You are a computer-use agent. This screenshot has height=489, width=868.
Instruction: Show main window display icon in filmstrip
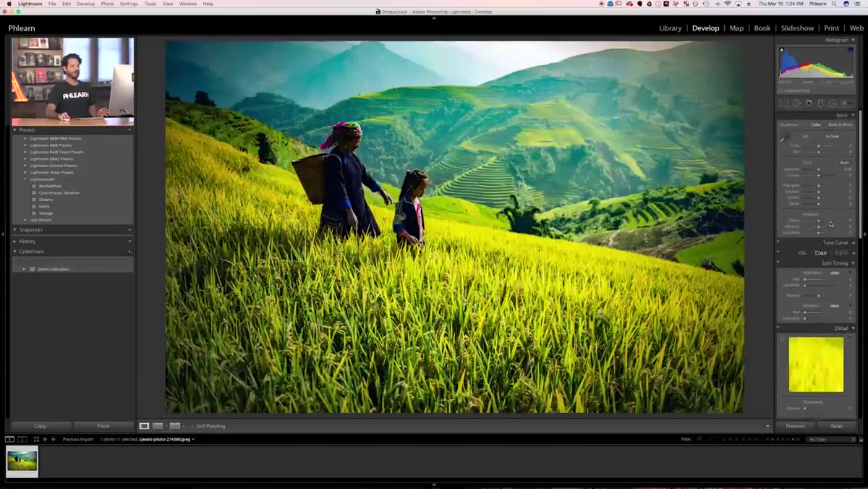point(9,439)
